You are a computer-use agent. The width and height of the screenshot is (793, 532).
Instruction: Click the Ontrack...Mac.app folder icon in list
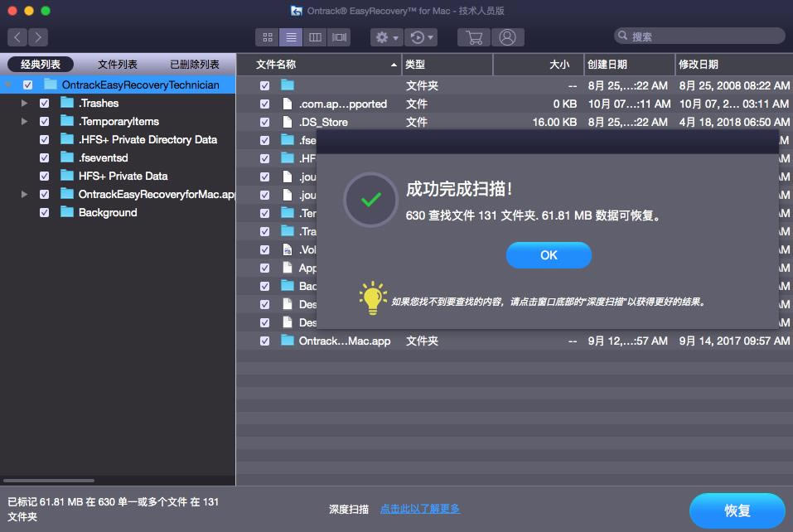(288, 341)
